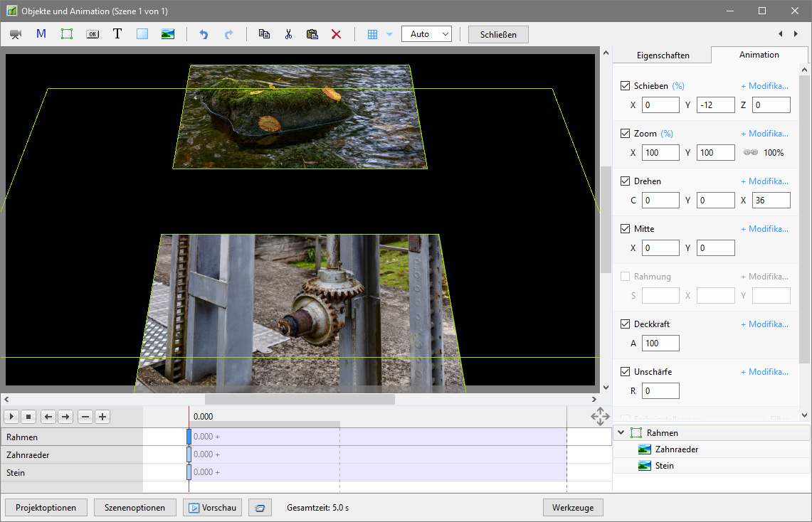
Task: Insert an image using the picture icon
Action: pos(168,34)
